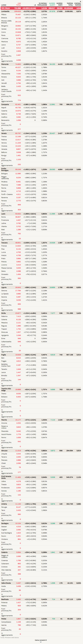Click the NUMERO MORTI column header
The height and width of the screenshot is (644, 83).
59,4
